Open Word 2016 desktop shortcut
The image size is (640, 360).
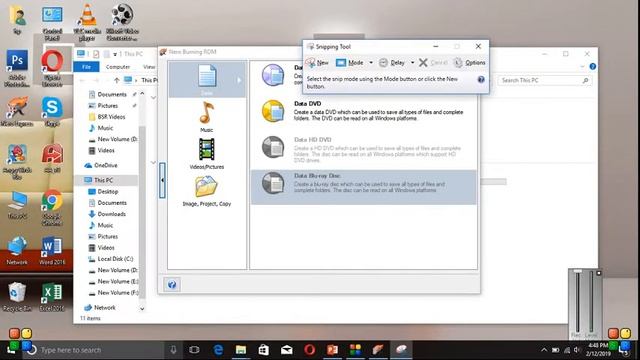(52, 251)
